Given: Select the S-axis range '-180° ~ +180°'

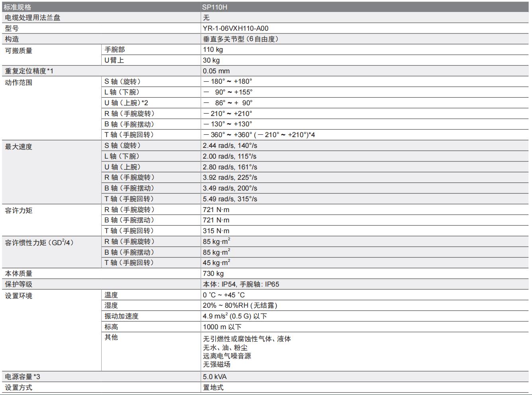Looking at the screenshot, I should tap(228, 81).
